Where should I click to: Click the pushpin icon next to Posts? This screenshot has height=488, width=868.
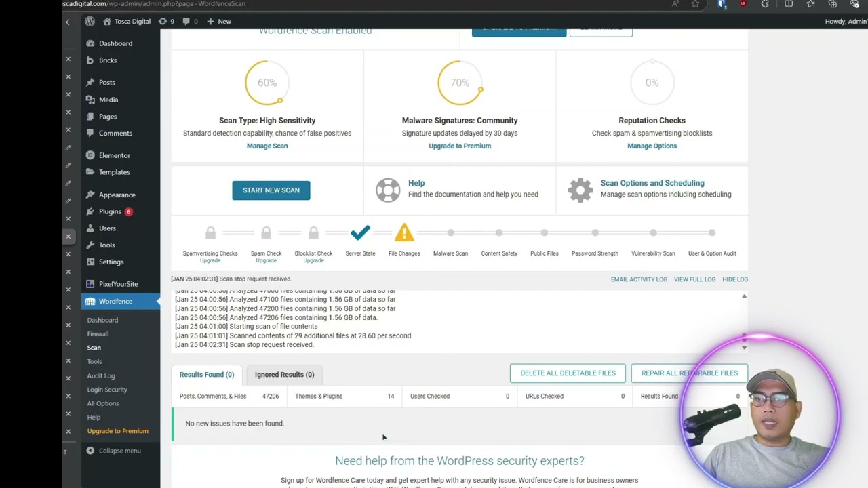pos(90,83)
